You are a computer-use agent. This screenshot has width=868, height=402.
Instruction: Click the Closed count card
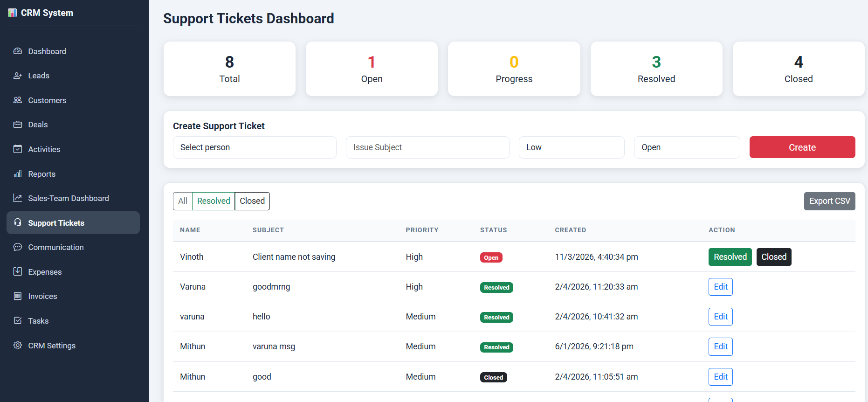[x=799, y=69]
